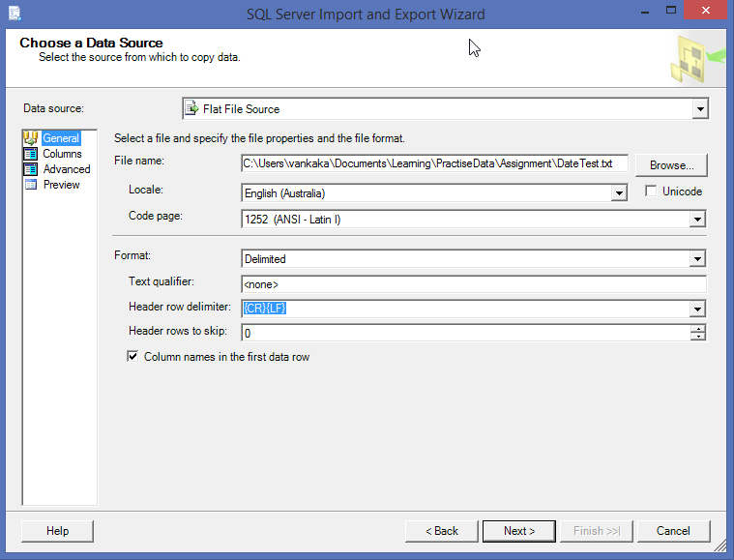The image size is (734, 560).
Task: Proceed with the Next button
Action: tap(519, 531)
